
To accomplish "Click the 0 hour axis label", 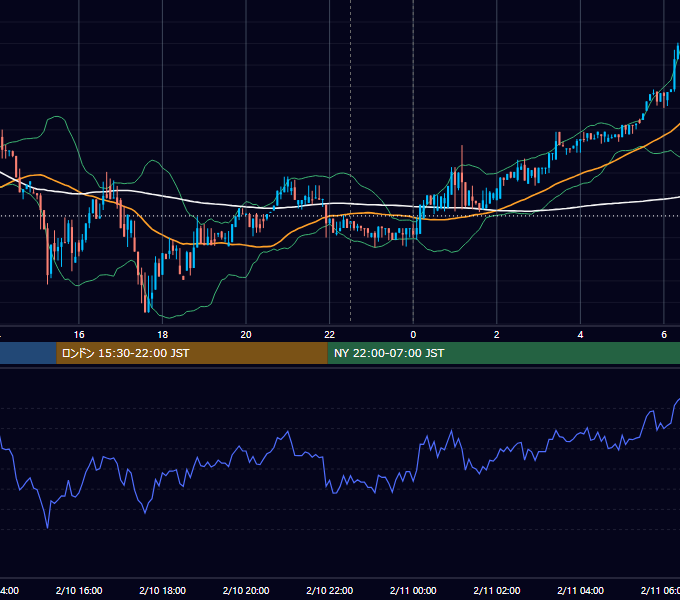I will click(x=413, y=335).
